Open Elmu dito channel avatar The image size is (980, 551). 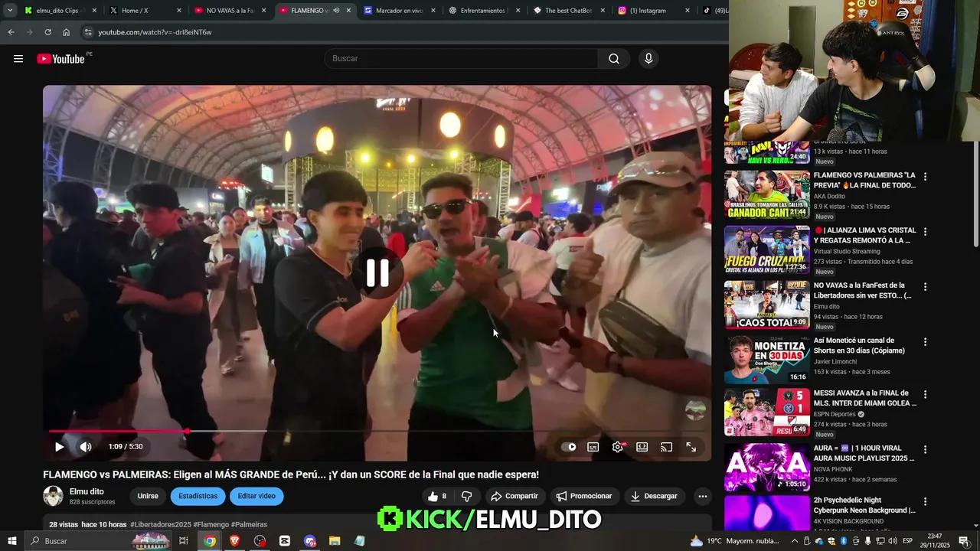click(53, 496)
